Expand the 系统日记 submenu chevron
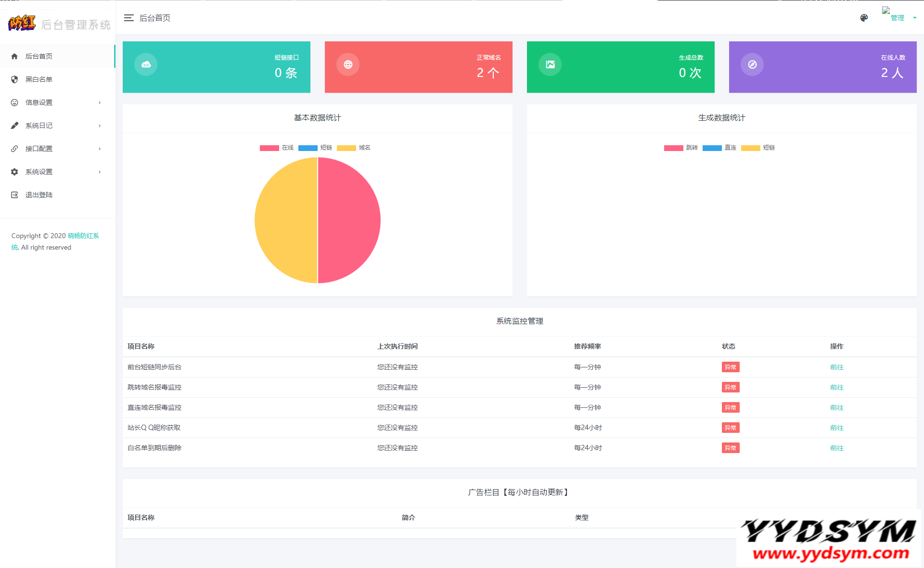924x568 pixels. click(x=100, y=126)
